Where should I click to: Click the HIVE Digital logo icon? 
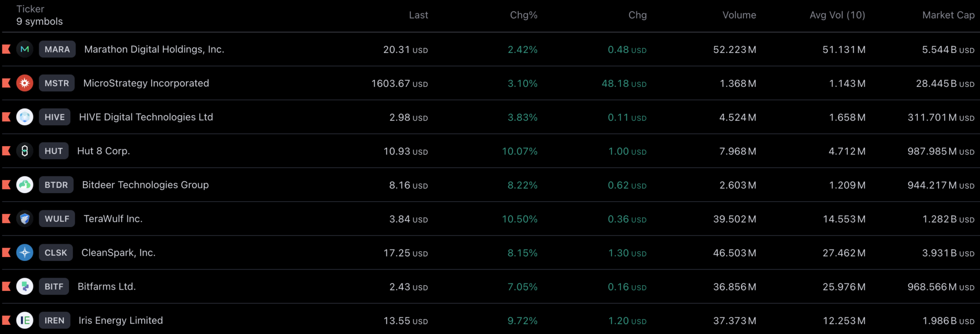click(x=25, y=117)
